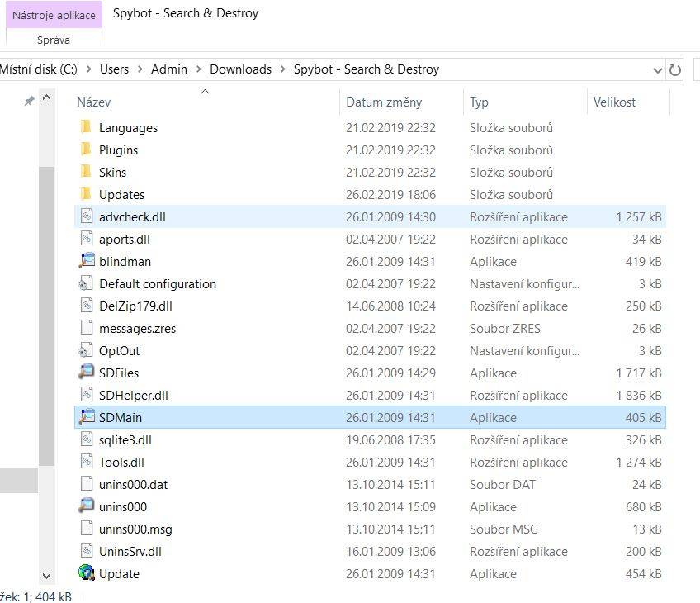Select the messages.zres file name
The image size is (700, 603).
click(138, 329)
